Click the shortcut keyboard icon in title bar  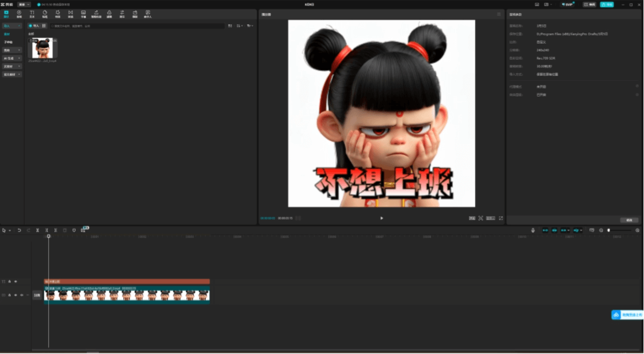point(537,4)
